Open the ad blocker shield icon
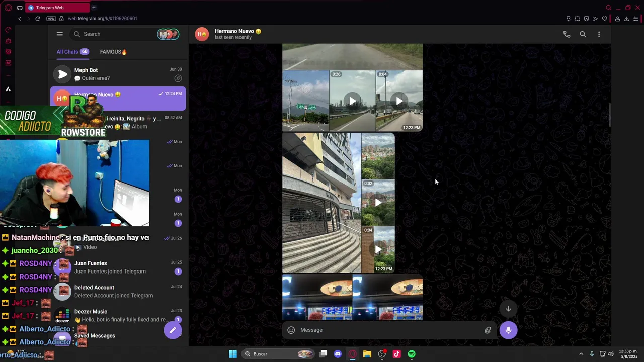 (586, 19)
